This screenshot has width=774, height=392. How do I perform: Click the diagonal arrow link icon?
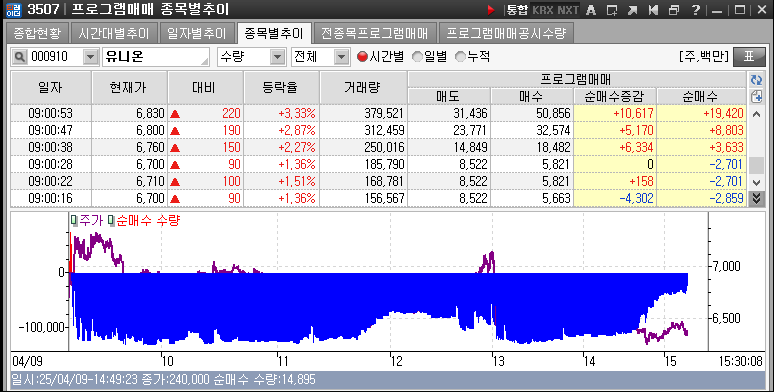(633, 9)
